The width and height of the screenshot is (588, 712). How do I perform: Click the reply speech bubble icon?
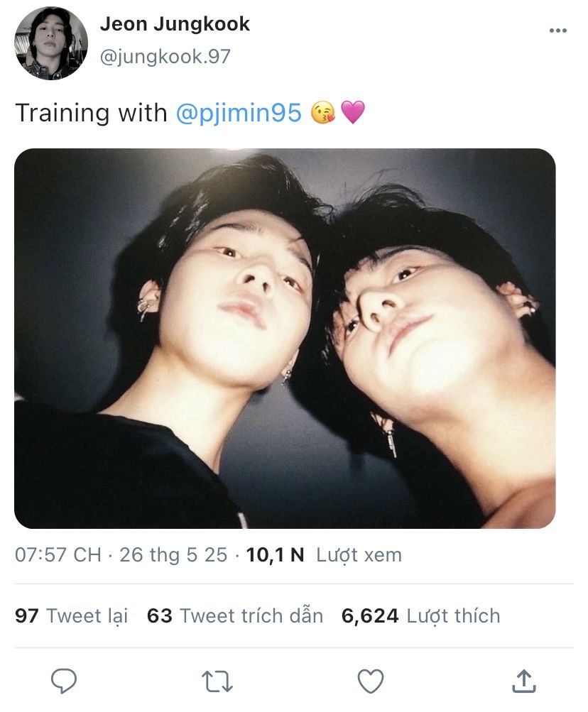[x=64, y=681]
